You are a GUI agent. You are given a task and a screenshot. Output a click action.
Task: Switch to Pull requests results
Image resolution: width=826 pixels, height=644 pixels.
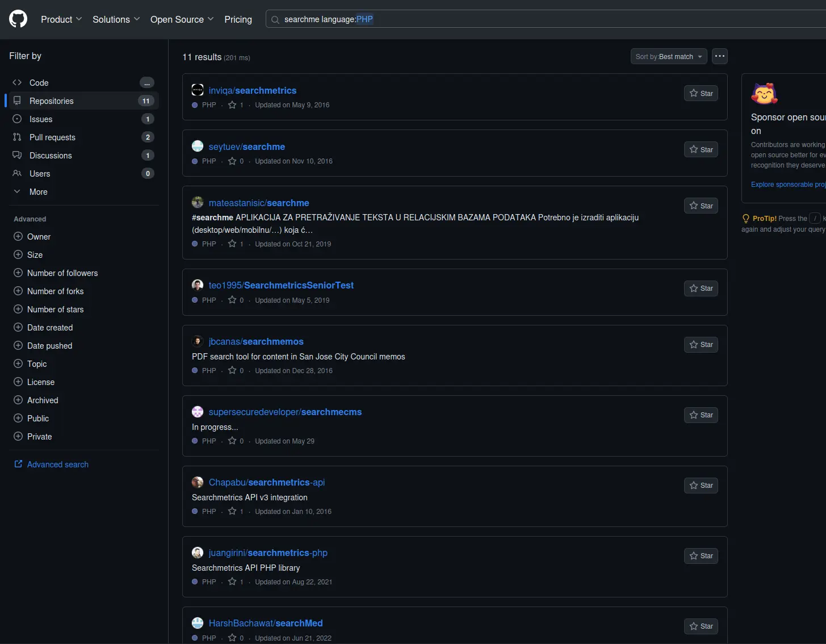coord(83,137)
